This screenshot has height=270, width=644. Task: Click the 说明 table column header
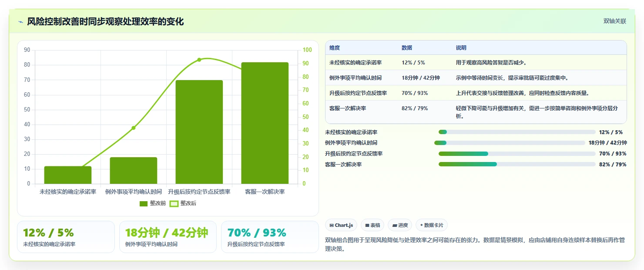(x=461, y=47)
